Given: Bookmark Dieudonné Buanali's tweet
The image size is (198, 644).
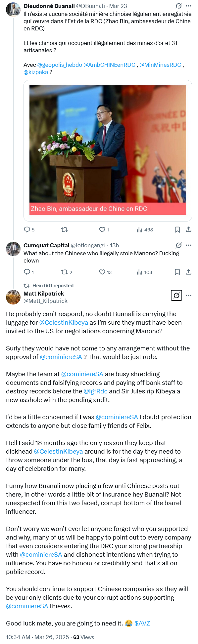Looking at the screenshot, I should [177, 229].
